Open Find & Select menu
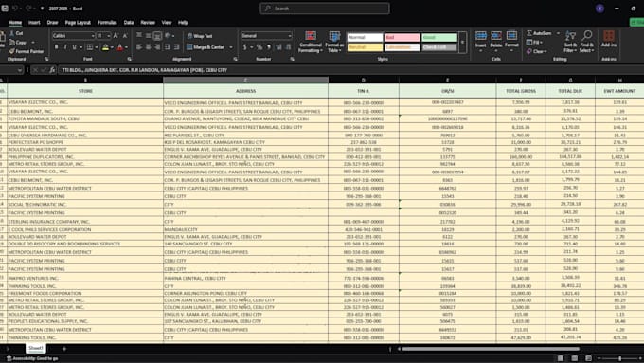The image size is (644, 363). (x=587, y=42)
